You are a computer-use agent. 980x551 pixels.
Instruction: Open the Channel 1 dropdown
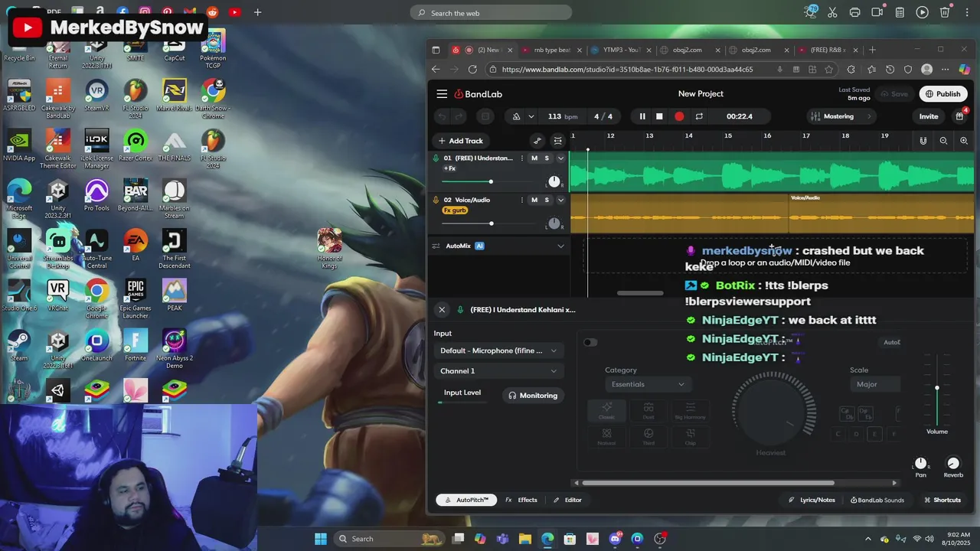[498, 371]
